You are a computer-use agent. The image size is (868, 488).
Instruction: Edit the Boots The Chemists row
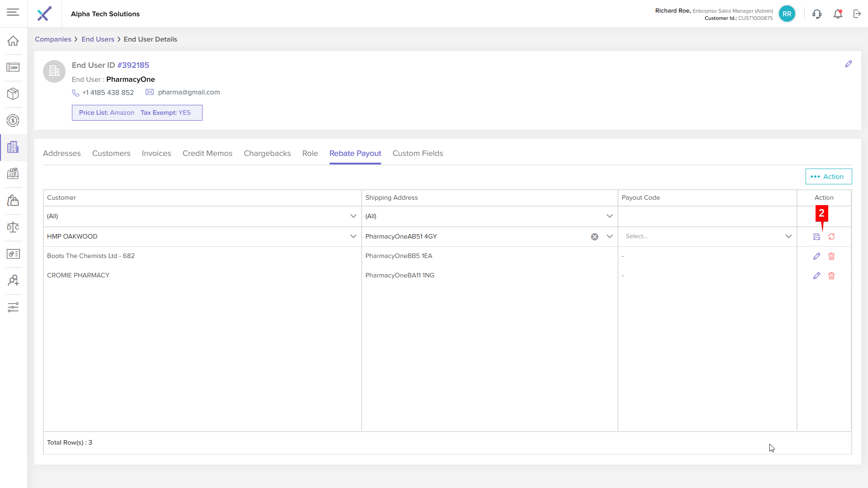coord(816,256)
